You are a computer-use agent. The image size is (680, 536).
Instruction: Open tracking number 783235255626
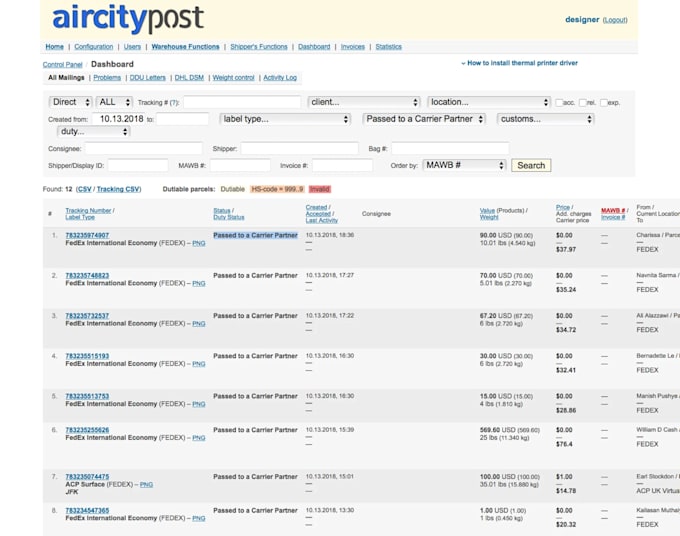click(87, 430)
